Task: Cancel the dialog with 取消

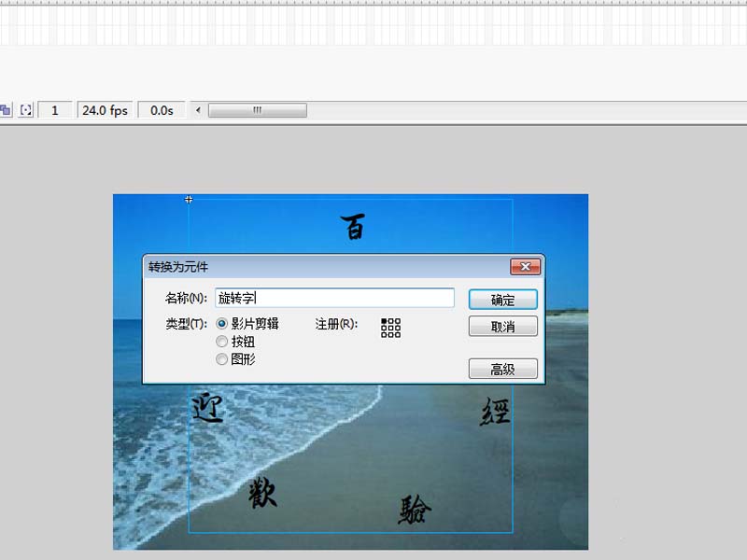Action: [x=503, y=327]
